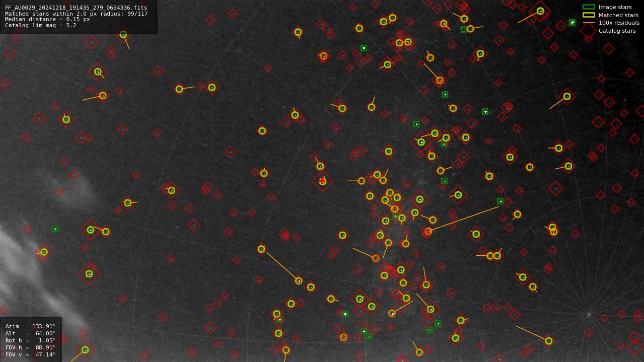
Task: Click the 'Azim = 133.91°' readout
Action: (30, 326)
